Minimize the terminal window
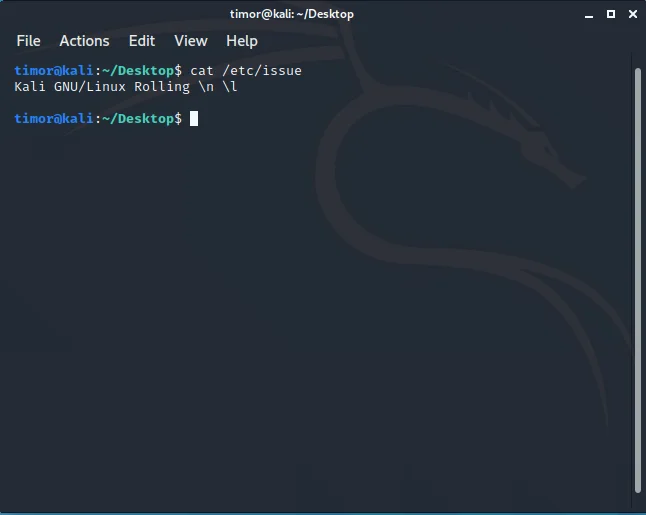Viewport: 646px width, 515px height. pyautogui.click(x=589, y=14)
